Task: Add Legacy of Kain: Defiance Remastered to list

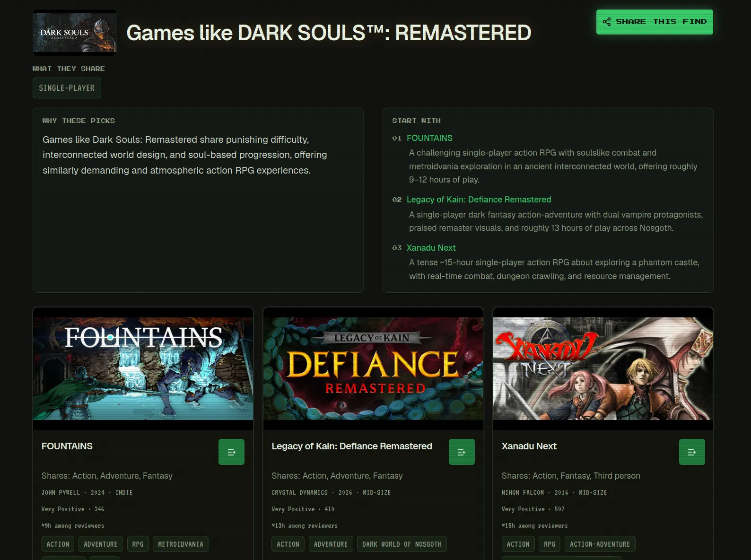Action: click(x=462, y=452)
